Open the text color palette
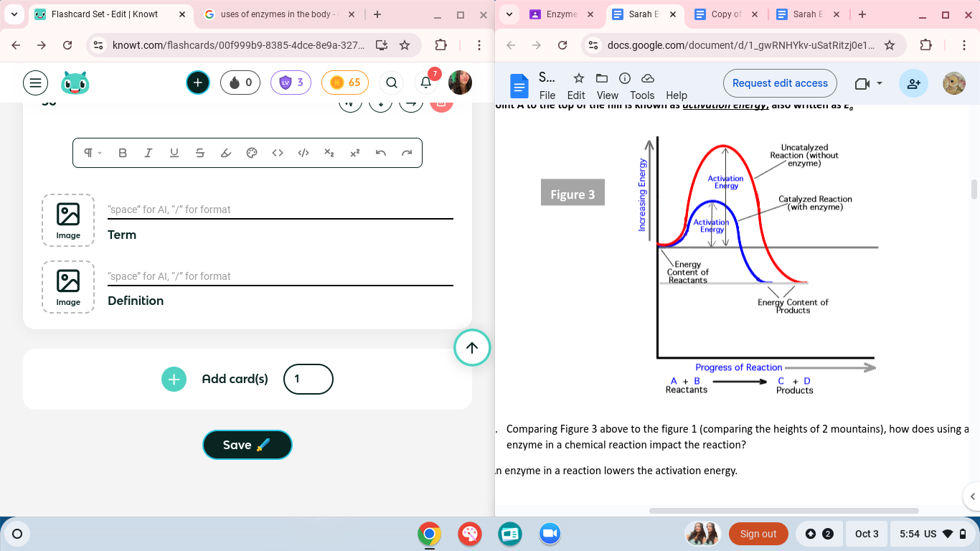This screenshot has width=980, height=551. coord(252,153)
